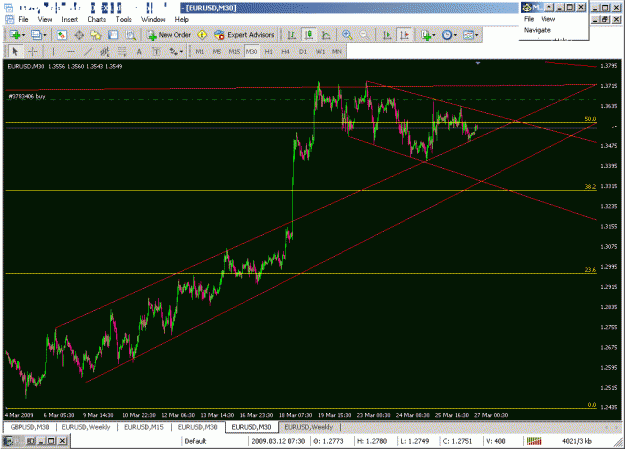Select the Text (A) drawing tool
The width and height of the screenshot is (625, 449).
139,51
